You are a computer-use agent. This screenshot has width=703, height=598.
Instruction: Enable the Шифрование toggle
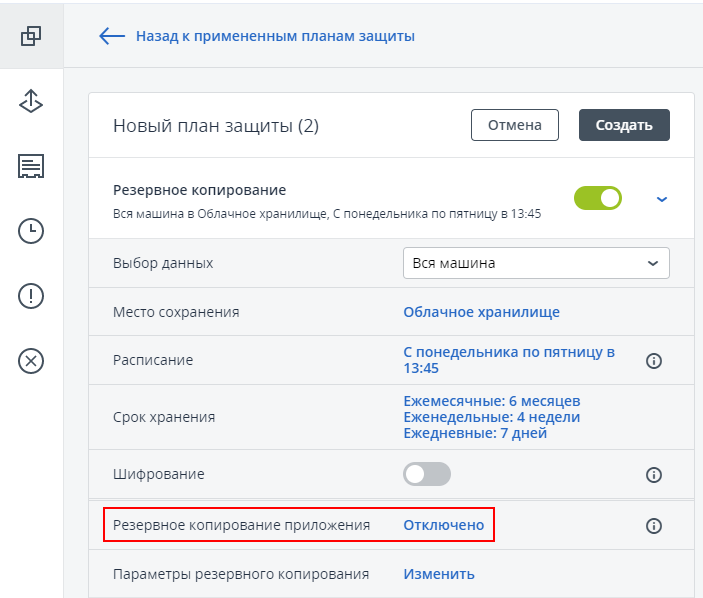point(427,474)
